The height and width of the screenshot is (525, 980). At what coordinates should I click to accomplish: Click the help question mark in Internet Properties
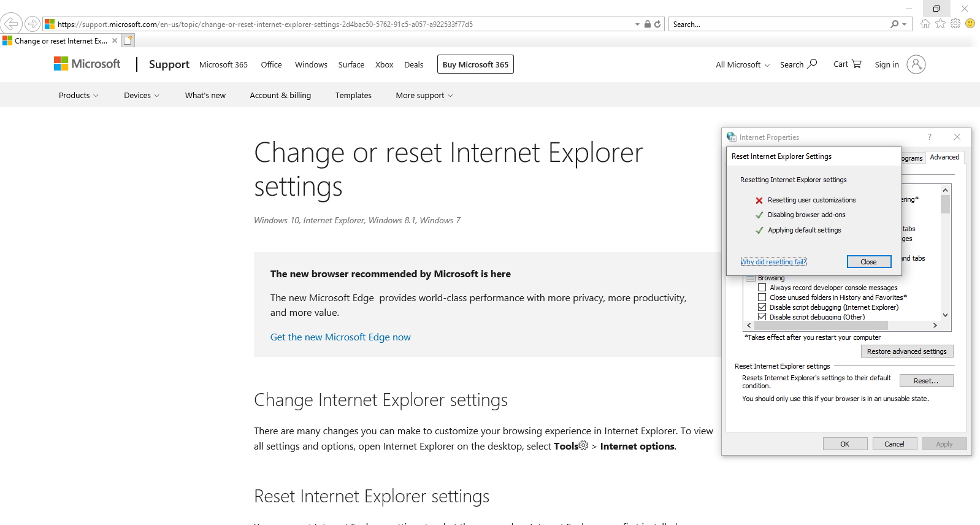coord(930,137)
